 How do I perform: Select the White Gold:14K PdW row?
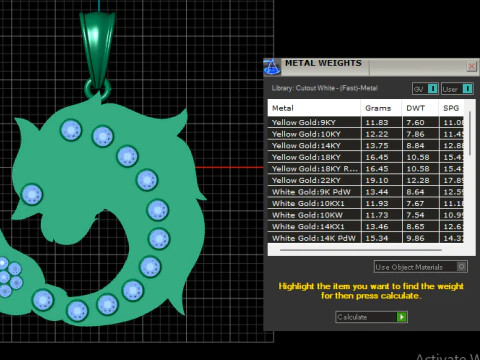tap(366, 238)
